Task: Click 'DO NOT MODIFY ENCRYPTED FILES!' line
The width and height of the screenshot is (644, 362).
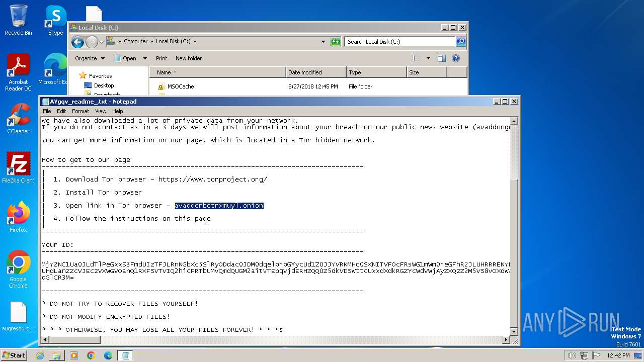Action: coord(106,317)
